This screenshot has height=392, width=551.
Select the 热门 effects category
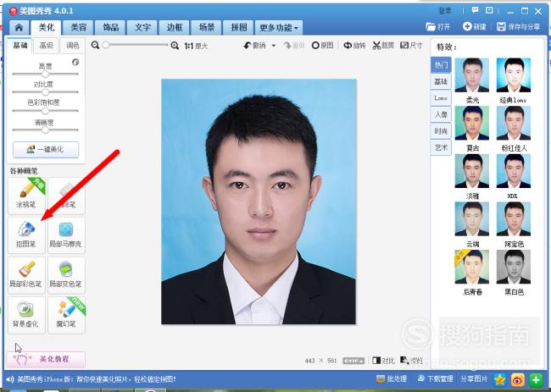(441, 65)
